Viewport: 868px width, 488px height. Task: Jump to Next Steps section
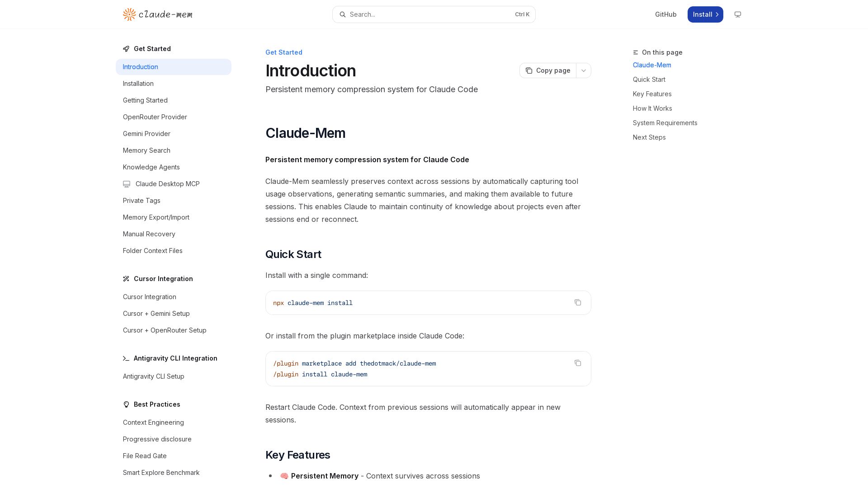pos(649,137)
